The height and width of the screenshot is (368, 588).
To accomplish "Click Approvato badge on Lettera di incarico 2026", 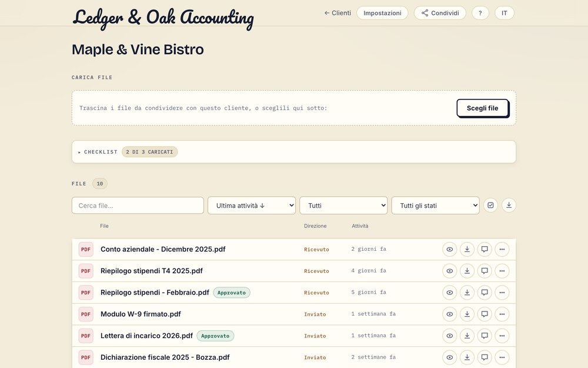I will (x=215, y=336).
